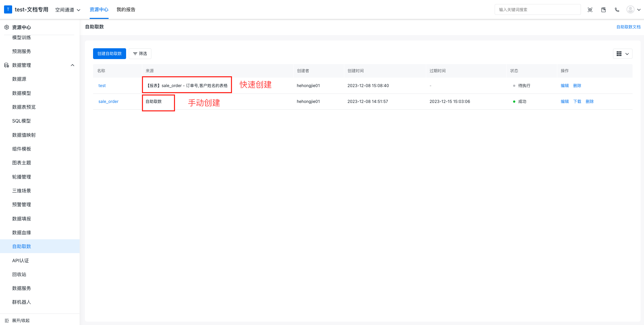Image resolution: width=644 pixels, height=325 pixels.
Task: Expand the 空间通道 dropdown
Action: pyautogui.click(x=68, y=10)
